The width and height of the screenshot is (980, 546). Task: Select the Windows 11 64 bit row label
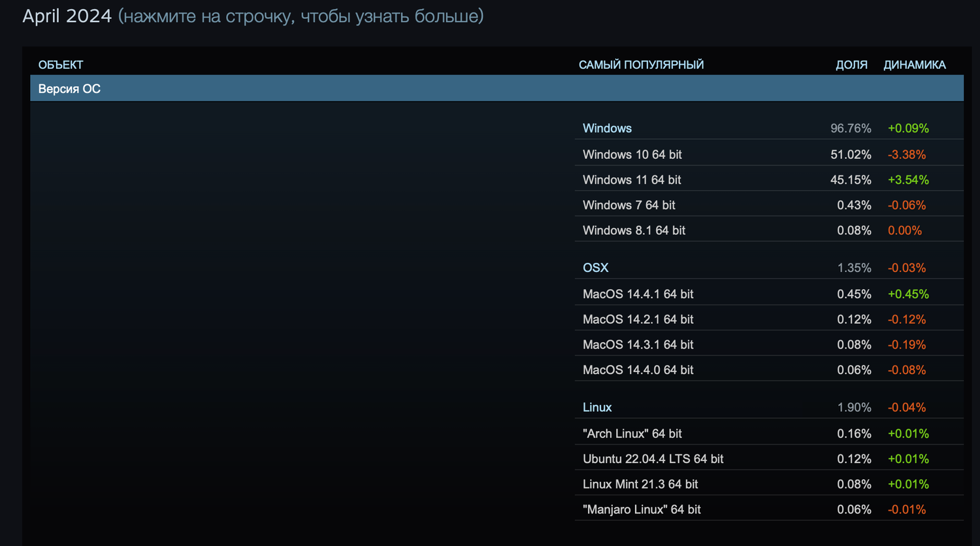632,180
